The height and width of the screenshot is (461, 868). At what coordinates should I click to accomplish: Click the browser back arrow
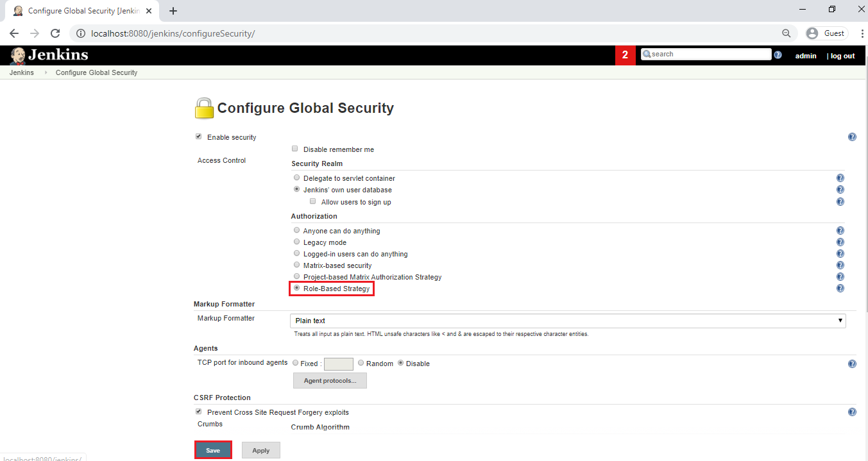14,33
